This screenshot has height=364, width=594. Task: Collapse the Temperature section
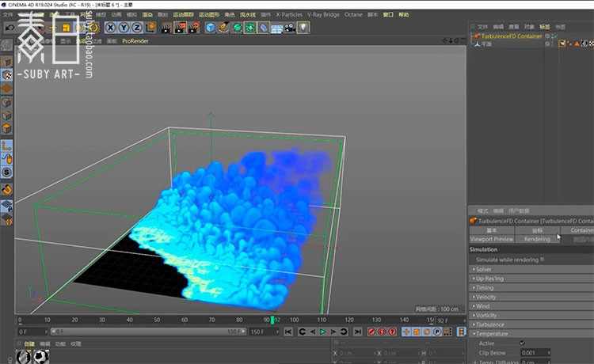click(x=532, y=334)
